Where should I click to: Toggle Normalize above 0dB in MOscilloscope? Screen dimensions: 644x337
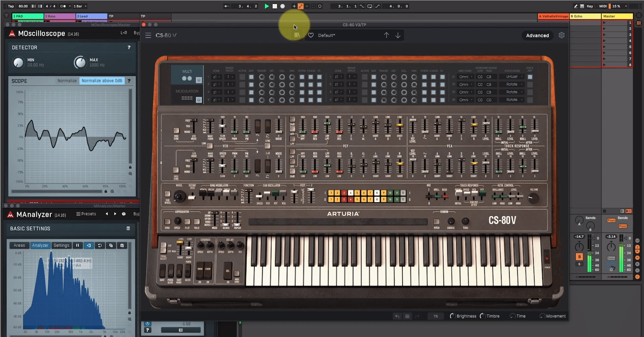pos(102,81)
